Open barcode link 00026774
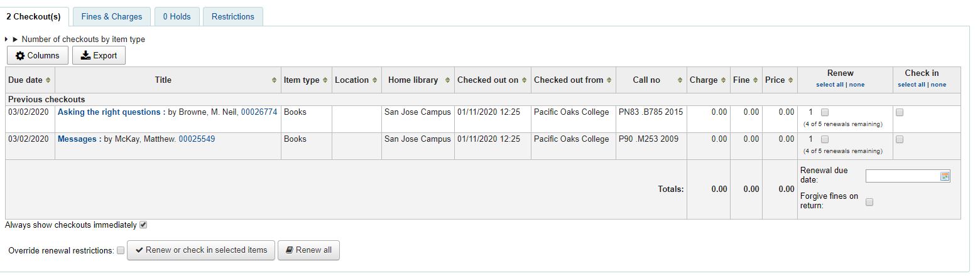Screen dimensions: 980x276 pyautogui.click(x=259, y=112)
